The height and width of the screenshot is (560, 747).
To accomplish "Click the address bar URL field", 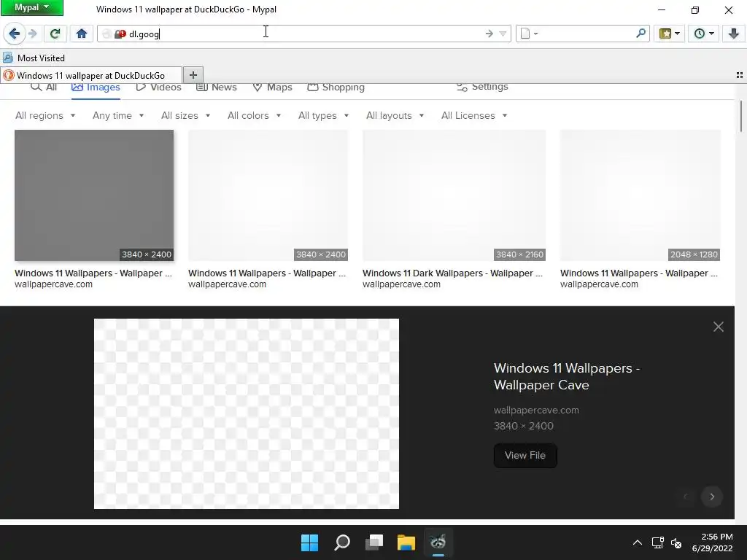I will coord(305,34).
